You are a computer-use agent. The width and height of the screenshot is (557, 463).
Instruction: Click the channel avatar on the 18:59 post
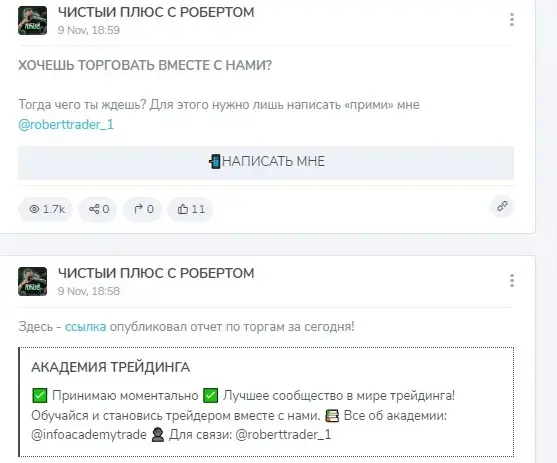[x=32, y=20]
